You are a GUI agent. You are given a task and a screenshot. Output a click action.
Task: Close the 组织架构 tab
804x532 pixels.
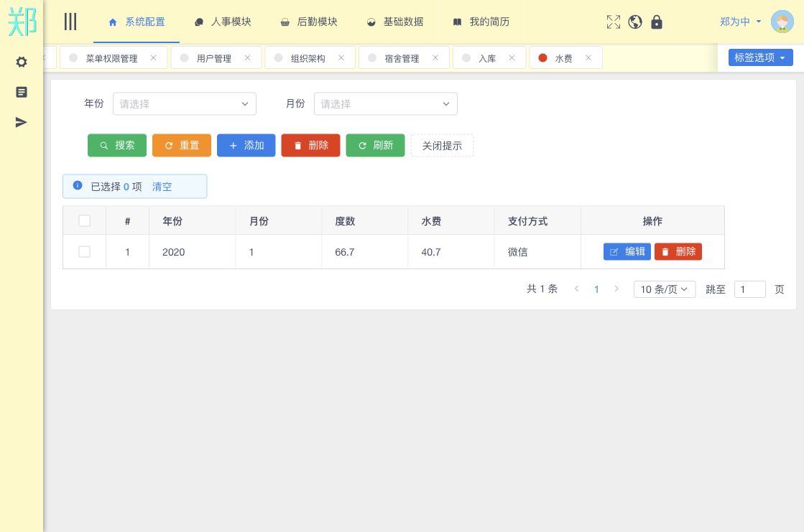click(341, 58)
